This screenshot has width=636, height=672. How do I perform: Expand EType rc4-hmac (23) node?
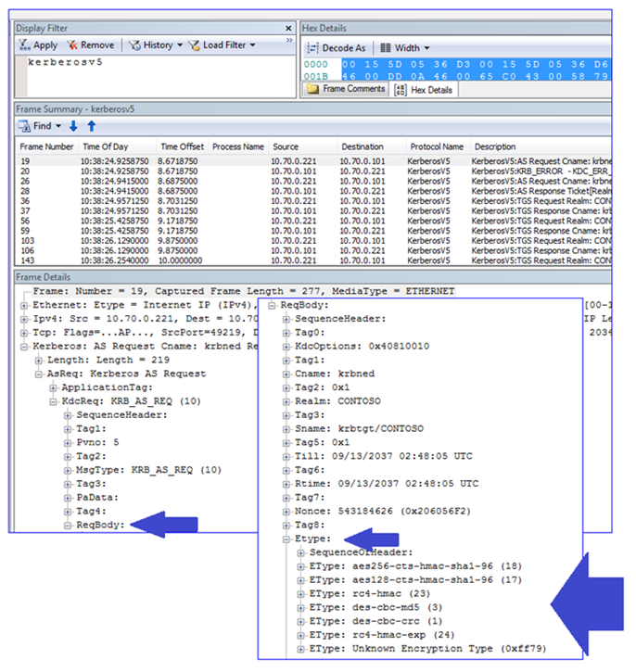click(x=301, y=594)
